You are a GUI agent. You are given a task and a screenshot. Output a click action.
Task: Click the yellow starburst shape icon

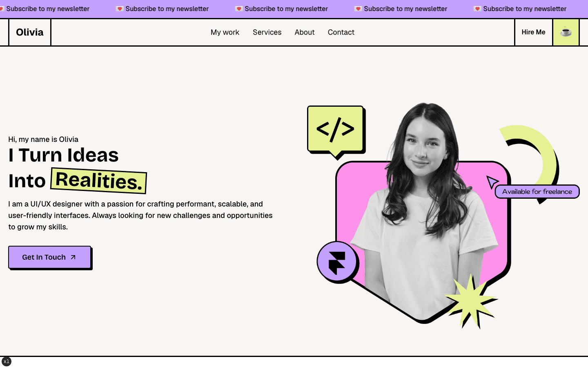(x=472, y=301)
